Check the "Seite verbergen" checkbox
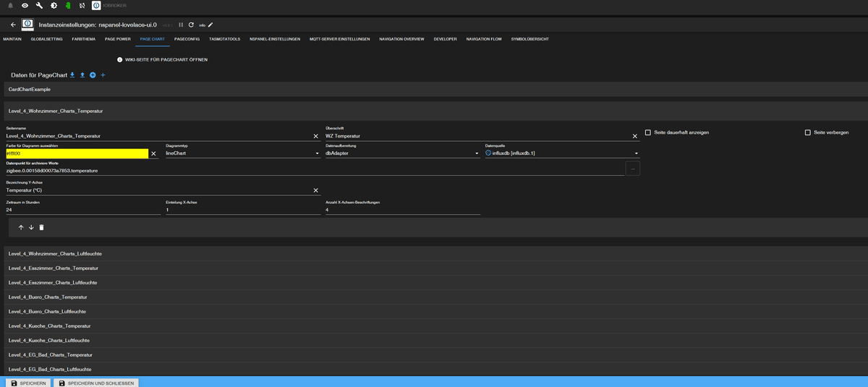The height and width of the screenshot is (387, 868). pyautogui.click(x=807, y=132)
